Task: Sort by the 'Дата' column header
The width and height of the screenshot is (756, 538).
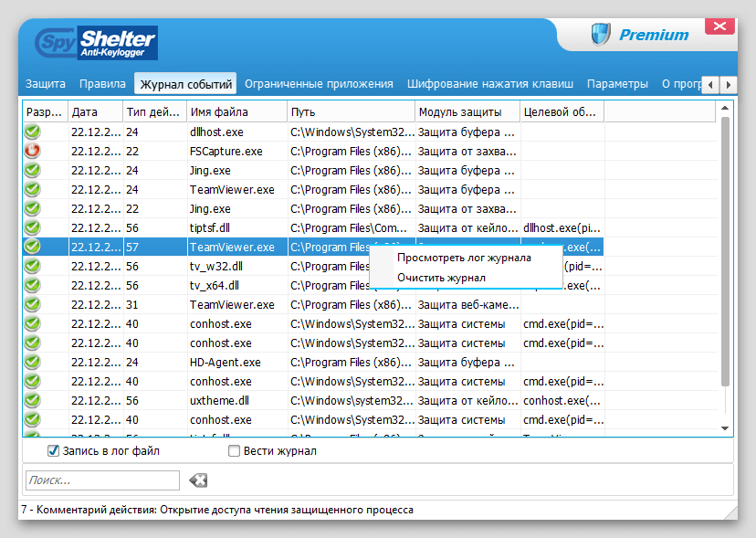Action: point(96,112)
